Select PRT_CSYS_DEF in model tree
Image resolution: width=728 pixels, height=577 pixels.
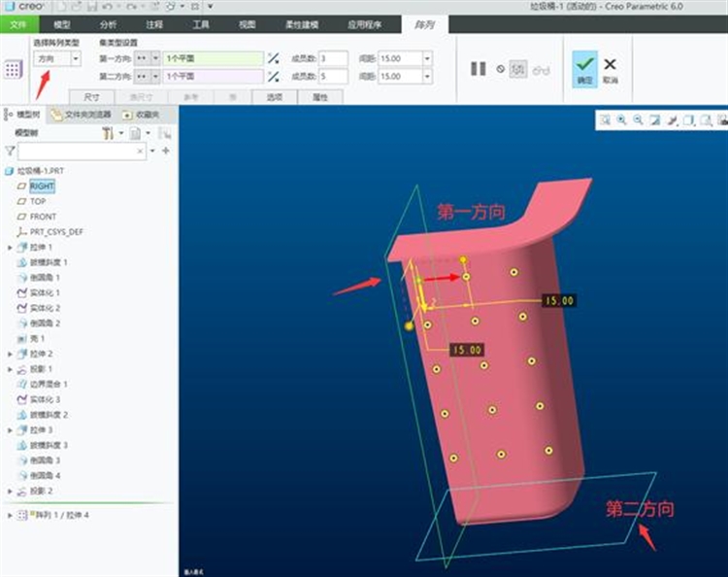coord(56,232)
